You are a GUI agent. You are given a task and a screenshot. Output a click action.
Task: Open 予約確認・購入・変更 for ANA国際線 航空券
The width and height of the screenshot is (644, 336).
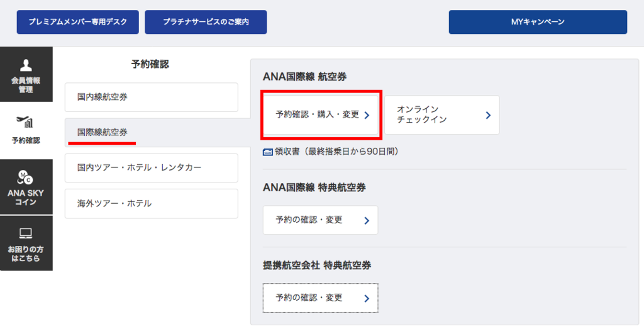[x=320, y=115]
